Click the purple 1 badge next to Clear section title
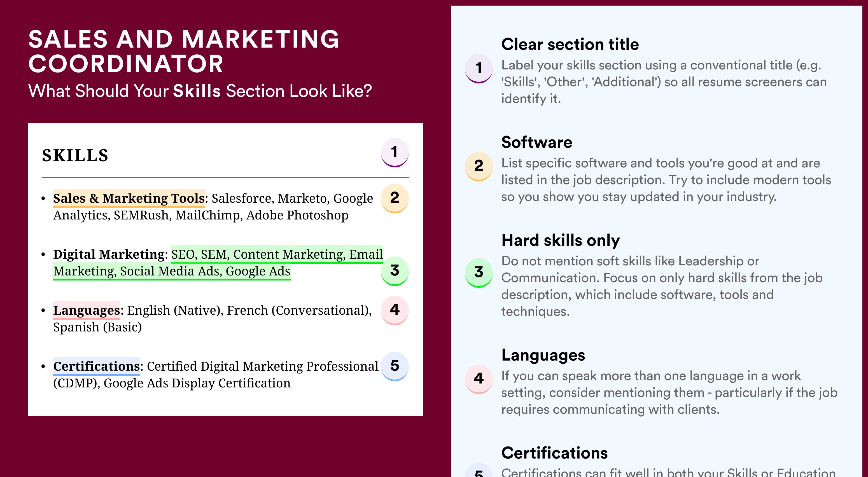The image size is (868, 477). pos(479,68)
